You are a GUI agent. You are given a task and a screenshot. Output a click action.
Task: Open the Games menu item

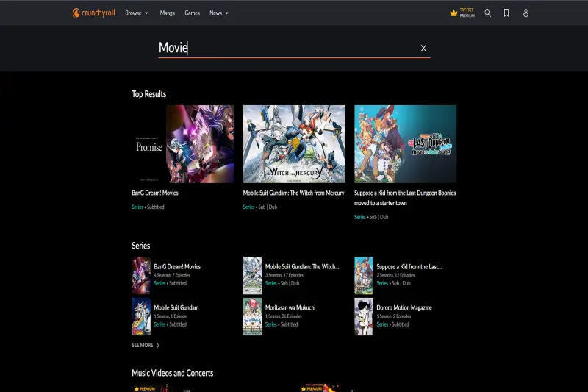[x=192, y=13]
